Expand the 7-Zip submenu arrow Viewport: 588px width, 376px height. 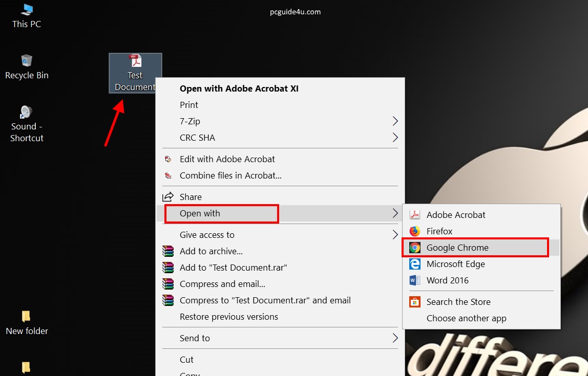click(x=395, y=121)
